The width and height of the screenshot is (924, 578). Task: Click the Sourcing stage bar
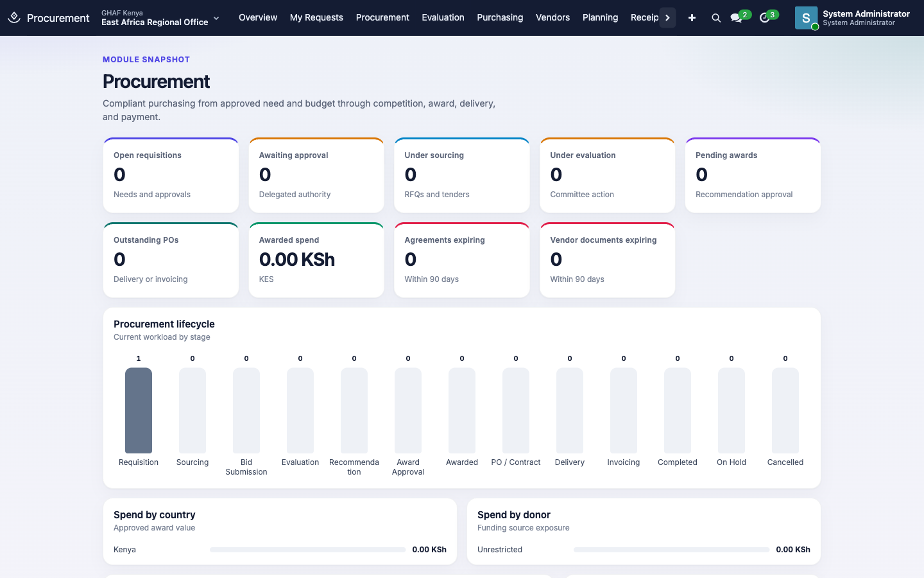[x=193, y=410]
